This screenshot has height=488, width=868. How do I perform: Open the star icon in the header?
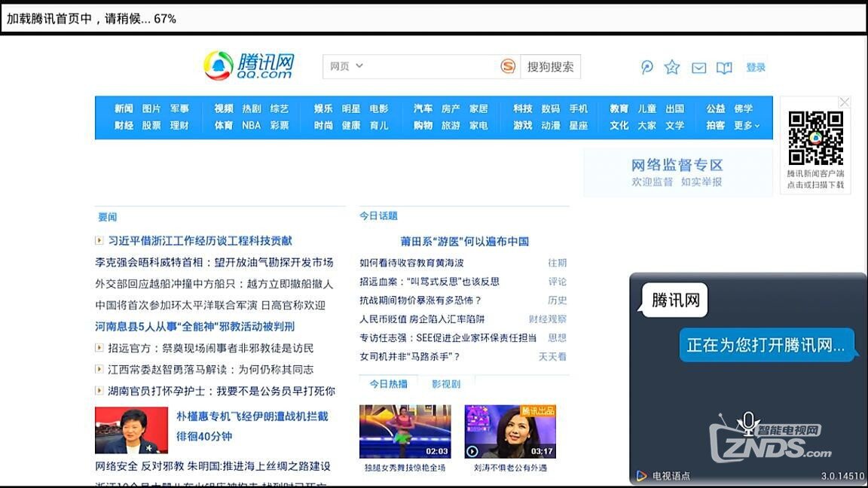point(672,68)
